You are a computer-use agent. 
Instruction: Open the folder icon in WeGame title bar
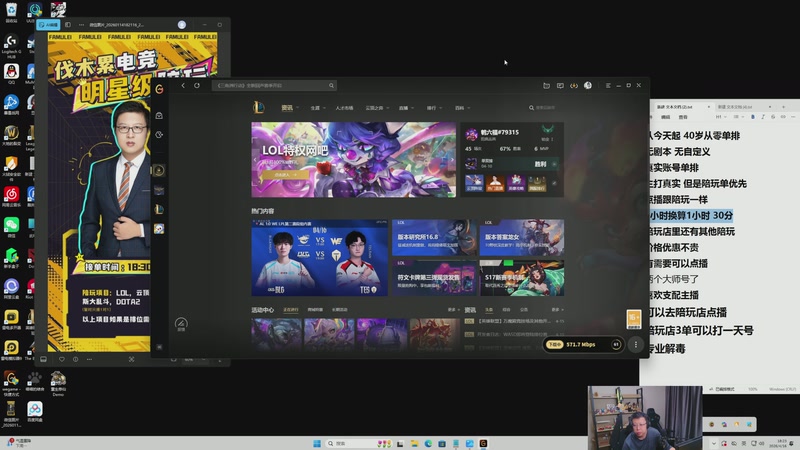coord(546,85)
